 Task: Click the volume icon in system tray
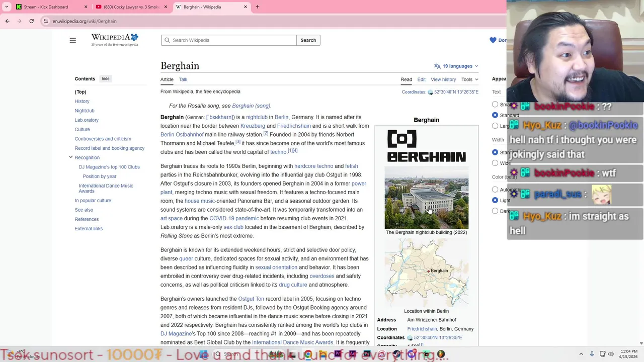point(611,354)
